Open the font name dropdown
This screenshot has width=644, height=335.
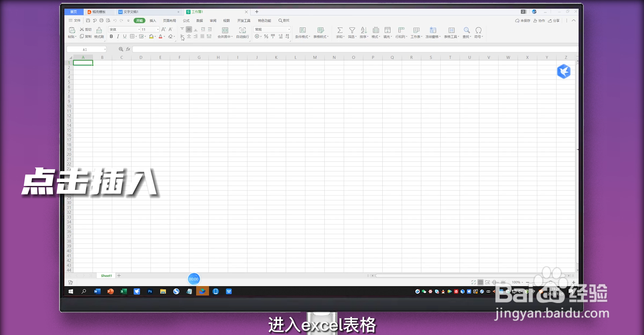click(139, 29)
